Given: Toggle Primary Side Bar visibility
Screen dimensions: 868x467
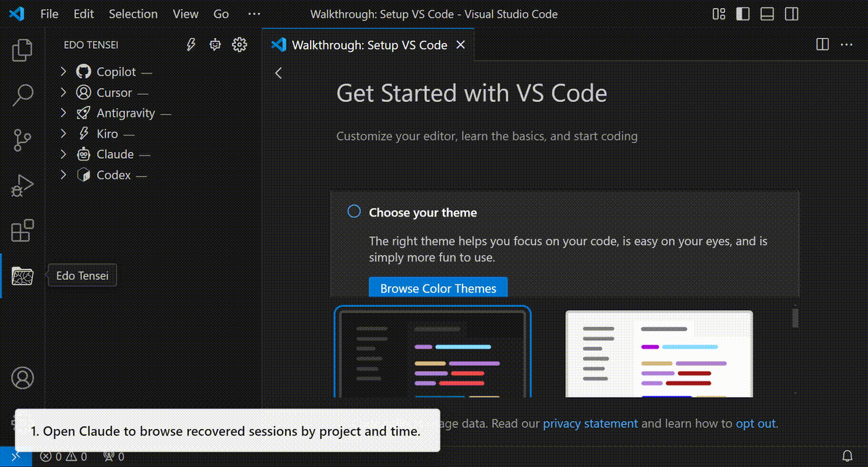Looking at the screenshot, I should (743, 14).
